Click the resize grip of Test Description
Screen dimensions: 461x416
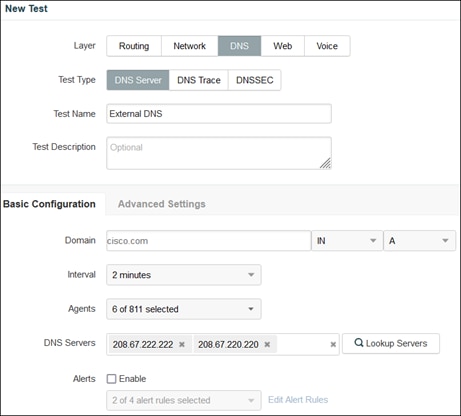click(x=325, y=163)
